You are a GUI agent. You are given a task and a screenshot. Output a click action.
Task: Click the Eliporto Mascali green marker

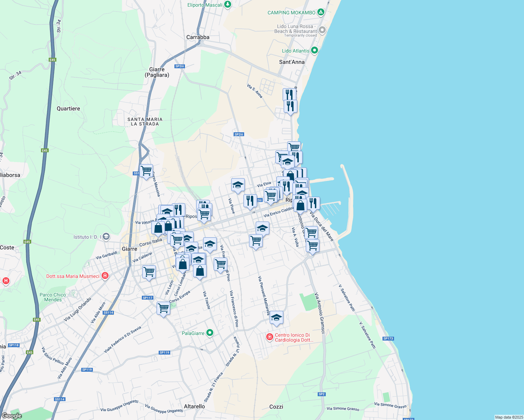(228, 5)
